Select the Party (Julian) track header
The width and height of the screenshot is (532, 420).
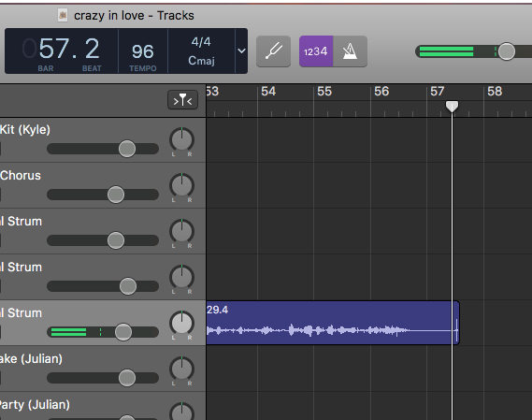click(x=103, y=406)
